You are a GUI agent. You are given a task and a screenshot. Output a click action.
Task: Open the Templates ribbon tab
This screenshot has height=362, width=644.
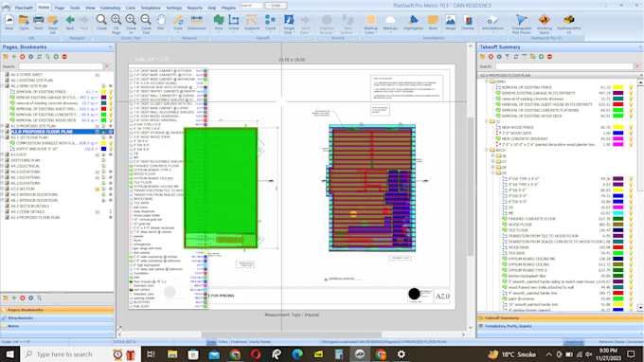pos(151,8)
